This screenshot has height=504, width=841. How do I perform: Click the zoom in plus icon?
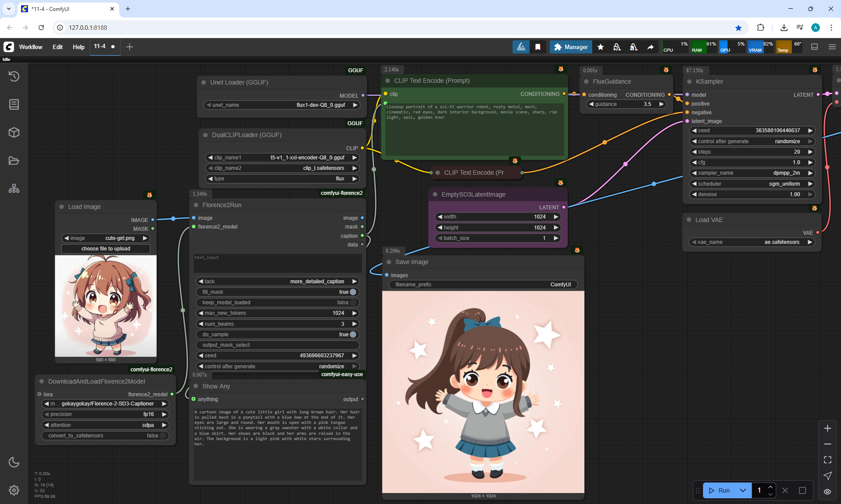(x=827, y=428)
